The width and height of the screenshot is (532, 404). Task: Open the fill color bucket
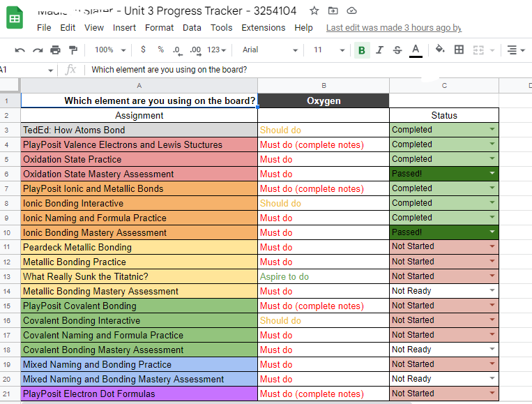pyautogui.click(x=440, y=50)
